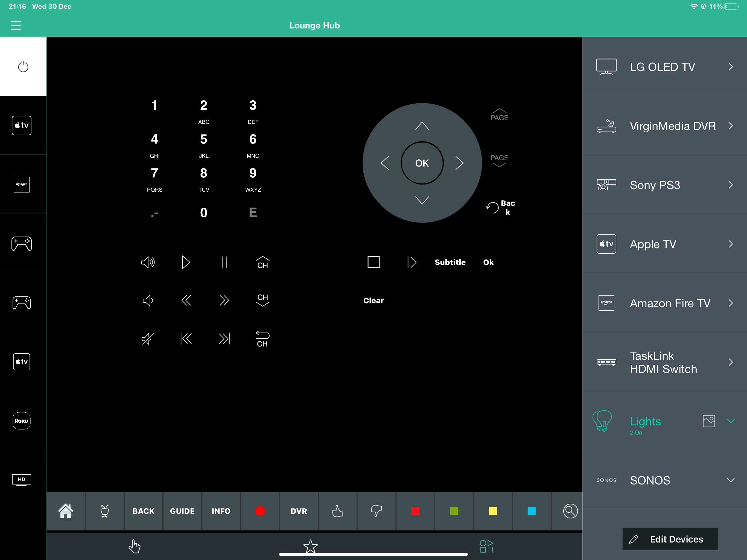The image size is (747, 560).
Task: Tap the home icon in bottom bar
Action: click(x=66, y=511)
